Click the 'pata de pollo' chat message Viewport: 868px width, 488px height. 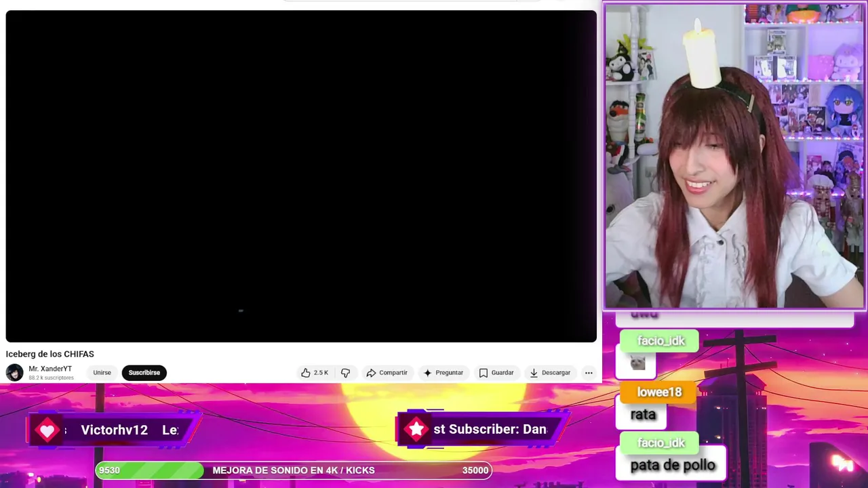tap(673, 465)
